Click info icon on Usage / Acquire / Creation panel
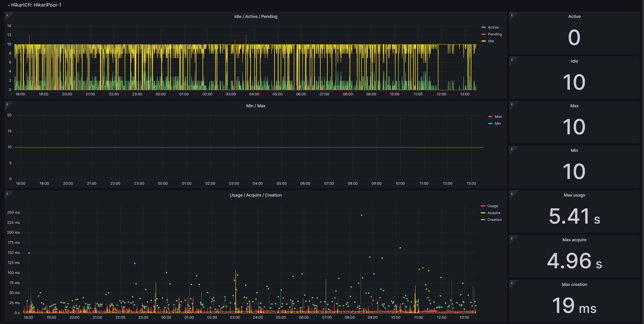 pyautogui.click(x=7, y=194)
